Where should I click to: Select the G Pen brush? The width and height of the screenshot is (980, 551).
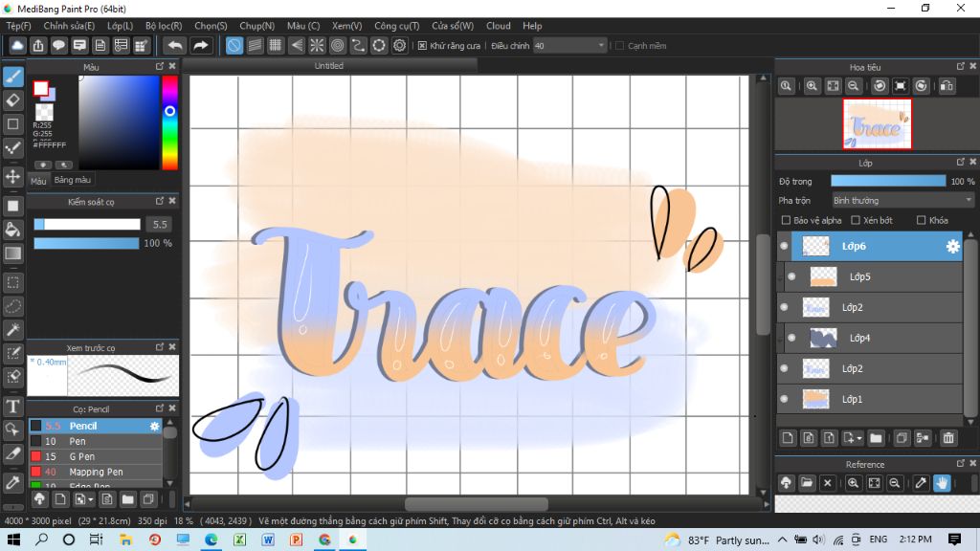point(96,456)
